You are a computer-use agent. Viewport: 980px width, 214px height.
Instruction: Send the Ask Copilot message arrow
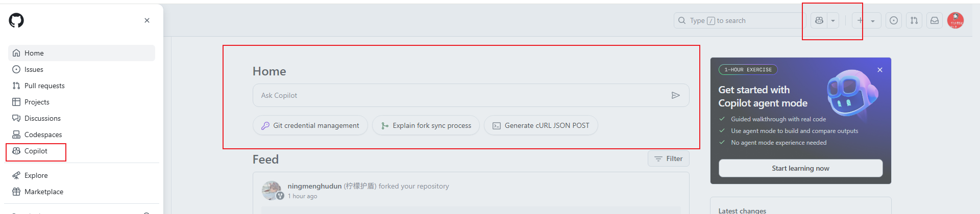click(x=675, y=95)
